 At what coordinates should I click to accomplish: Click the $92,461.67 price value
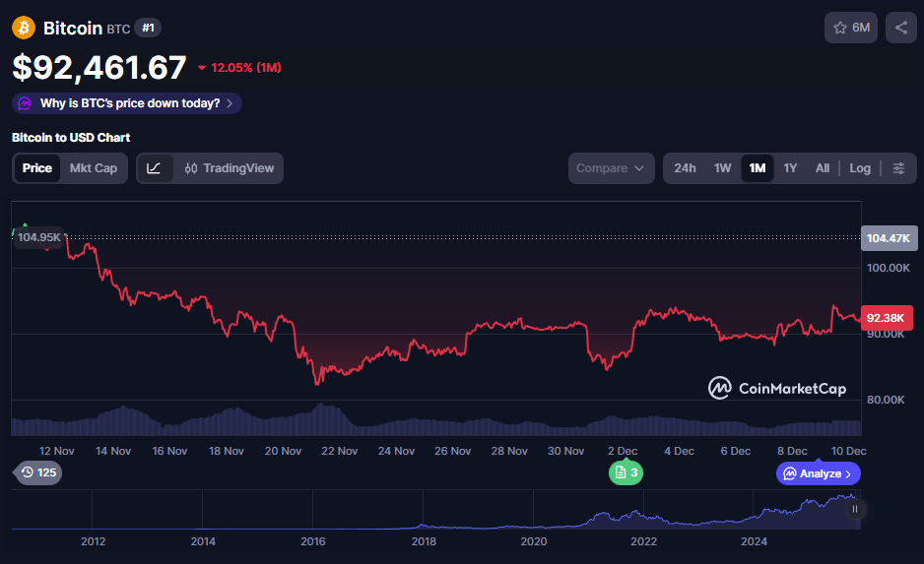click(x=99, y=67)
